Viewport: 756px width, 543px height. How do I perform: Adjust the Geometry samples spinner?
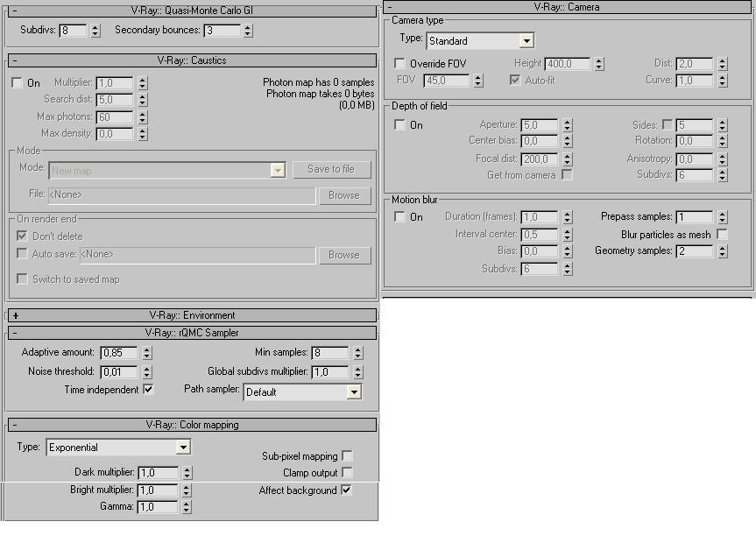722,251
